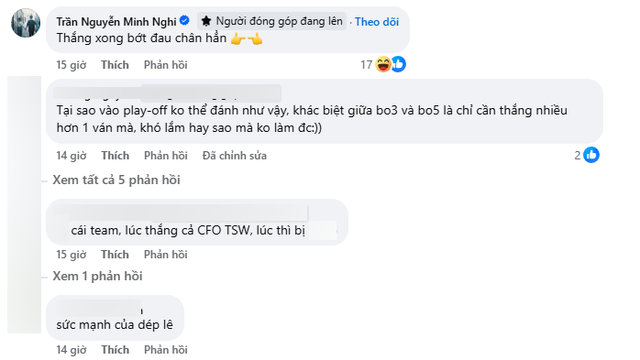The height and width of the screenshot is (360, 640).
Task: Select the Người đóng góp đang lên badge
Action: [x=272, y=21]
